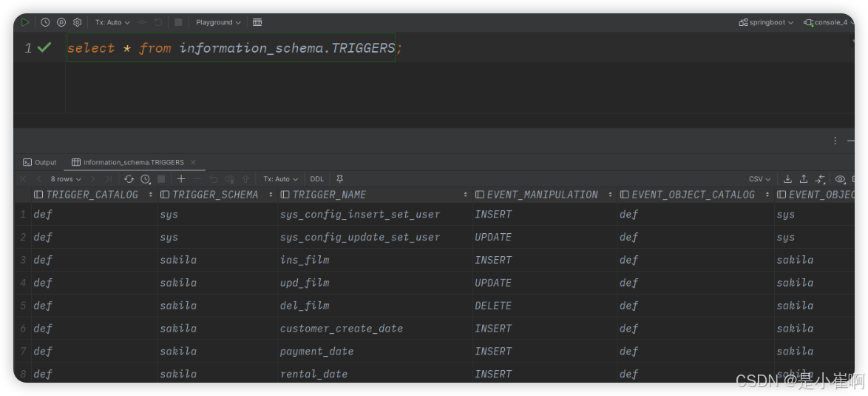868x396 pixels.
Task: Select the upd_film trigger name cell
Action: [375, 283]
